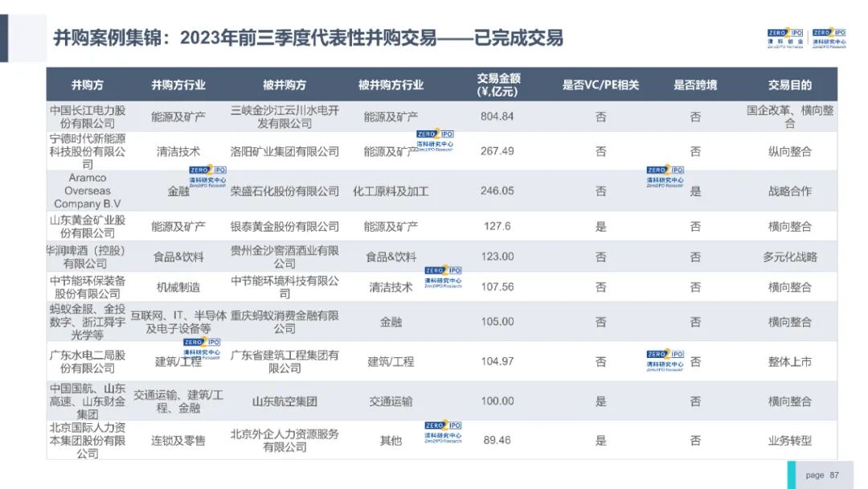This screenshot has width=868, height=489.
Task: Select the 华润啤酒（控股）有限公司 cell
Action: point(85,257)
